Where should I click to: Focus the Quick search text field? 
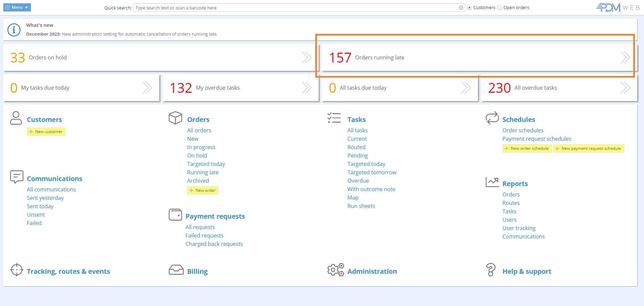295,8
